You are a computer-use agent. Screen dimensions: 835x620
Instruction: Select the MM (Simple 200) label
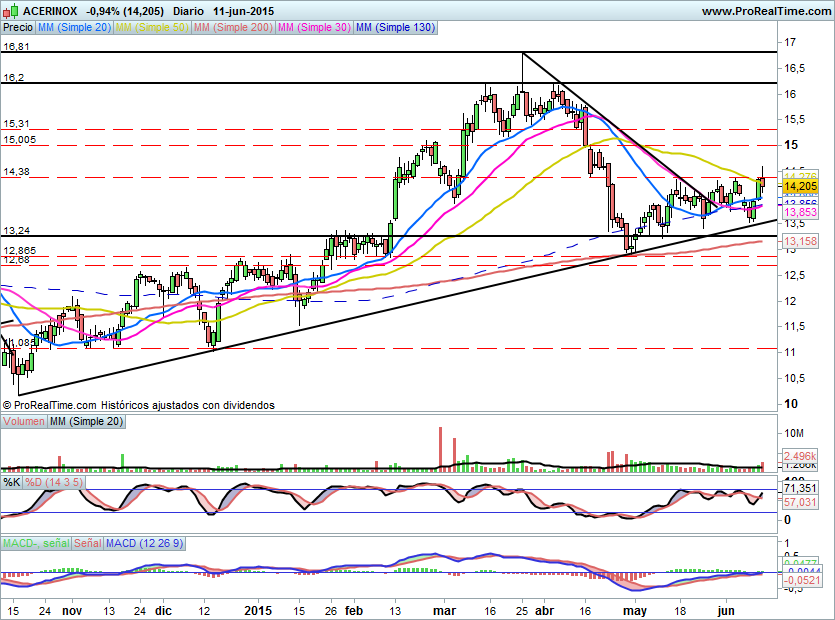231,28
